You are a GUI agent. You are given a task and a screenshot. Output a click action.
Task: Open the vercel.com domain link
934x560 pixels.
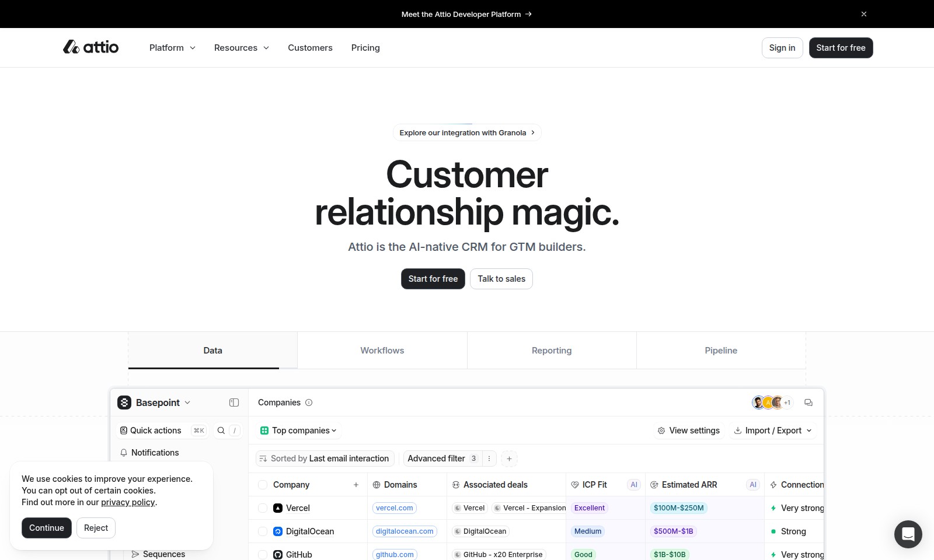[x=395, y=508]
